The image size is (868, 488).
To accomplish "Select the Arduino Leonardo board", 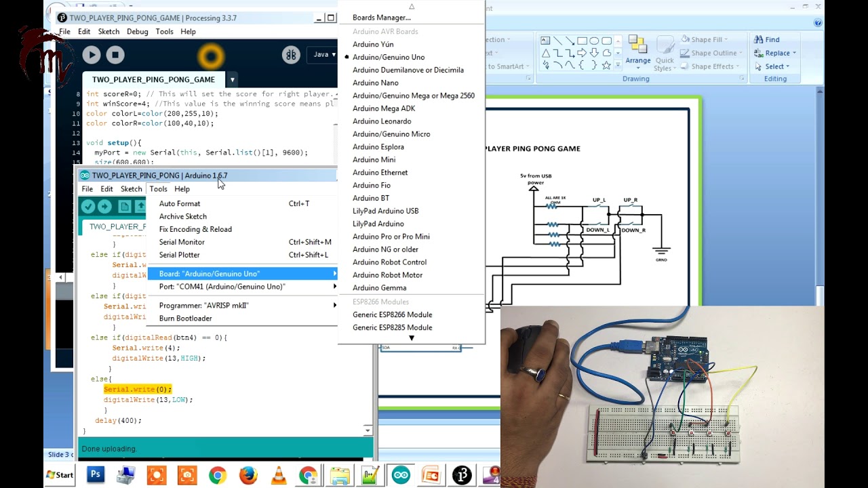I will (412, 121).
